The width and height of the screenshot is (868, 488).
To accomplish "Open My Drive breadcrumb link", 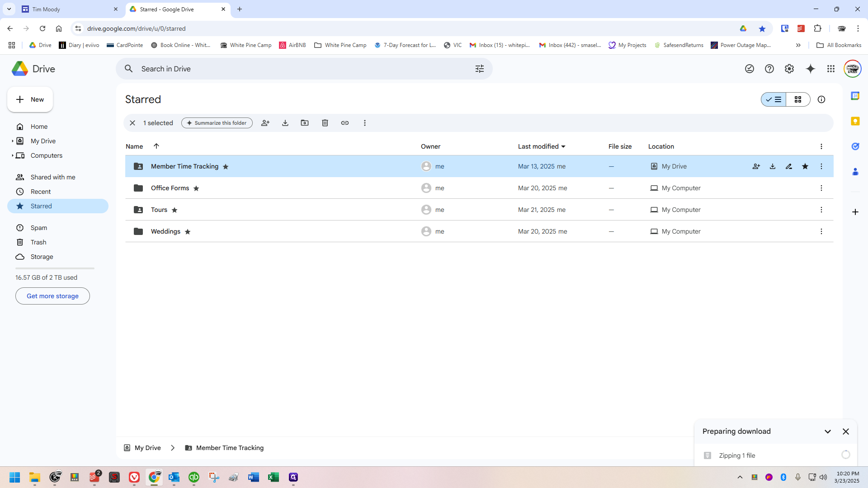I will click(142, 448).
